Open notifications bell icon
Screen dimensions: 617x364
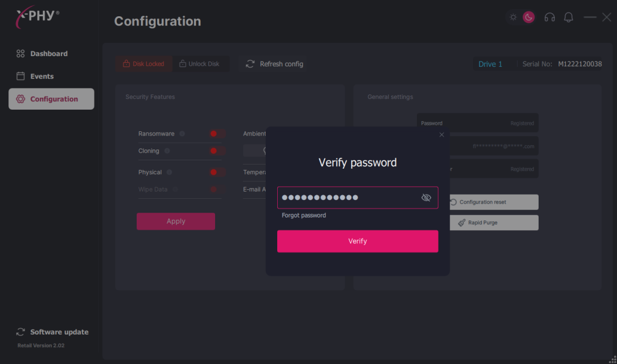click(568, 17)
